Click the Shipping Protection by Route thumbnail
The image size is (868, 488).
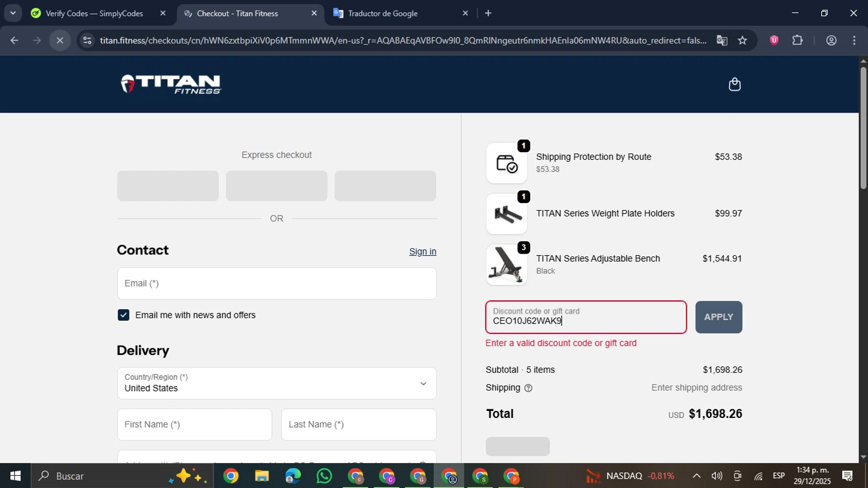point(506,163)
